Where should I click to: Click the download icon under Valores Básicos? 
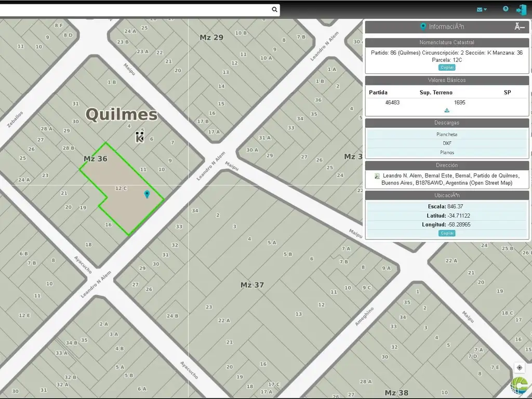447,110
